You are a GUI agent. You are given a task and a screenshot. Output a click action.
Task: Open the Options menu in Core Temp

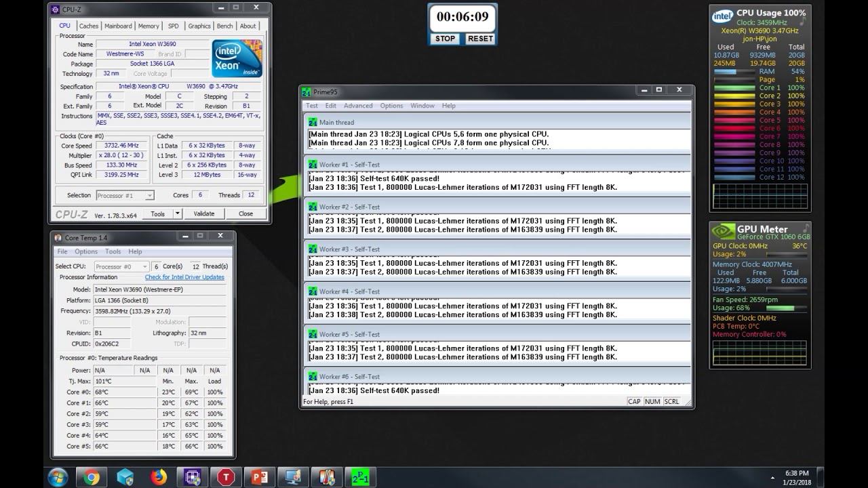(x=86, y=251)
